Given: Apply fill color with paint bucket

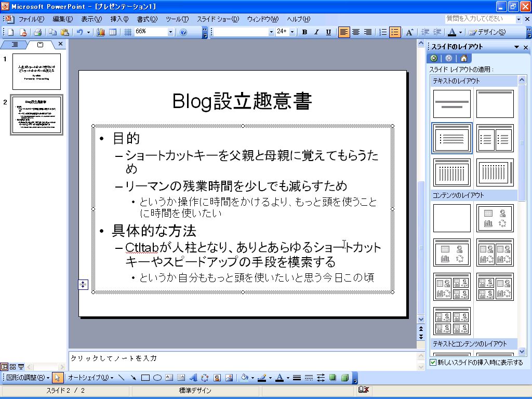Looking at the screenshot, I should click(x=244, y=378).
